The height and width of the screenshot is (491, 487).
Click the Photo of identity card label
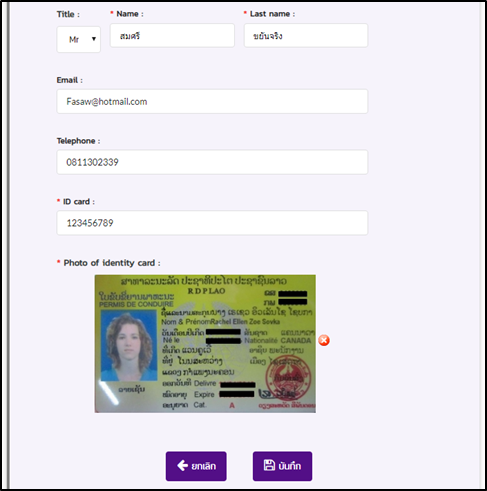pyautogui.click(x=112, y=263)
